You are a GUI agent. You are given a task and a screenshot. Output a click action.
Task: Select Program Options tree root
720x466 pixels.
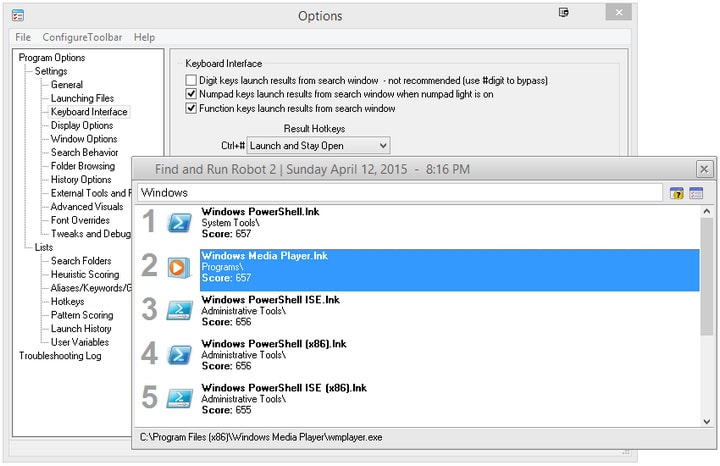coord(52,58)
